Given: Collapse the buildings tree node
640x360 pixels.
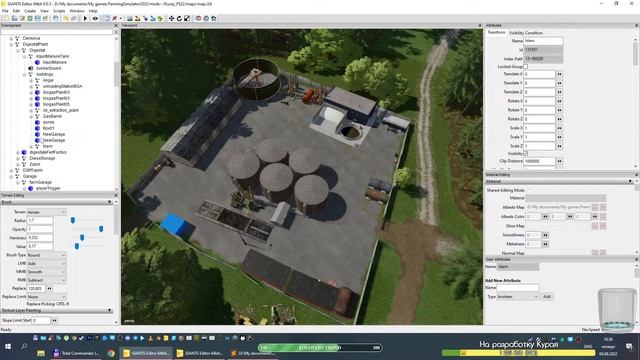Looking at the screenshot, I should point(24,74).
